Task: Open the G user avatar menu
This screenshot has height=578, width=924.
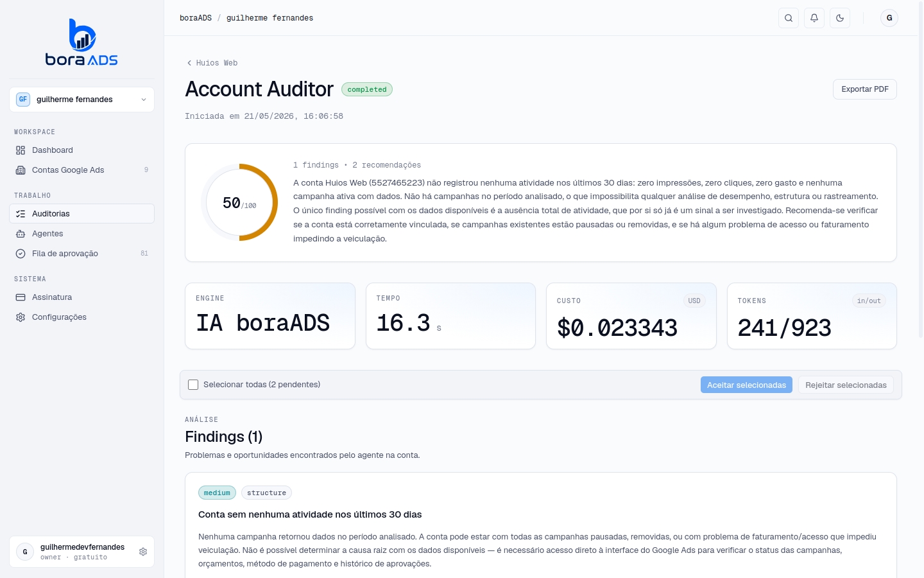Action: [889, 18]
